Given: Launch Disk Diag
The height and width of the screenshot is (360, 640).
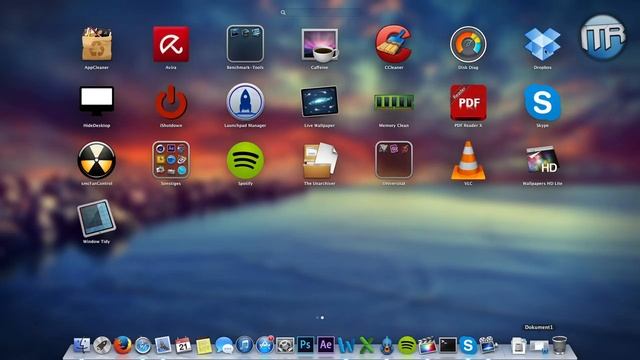Looking at the screenshot, I should 468,44.
